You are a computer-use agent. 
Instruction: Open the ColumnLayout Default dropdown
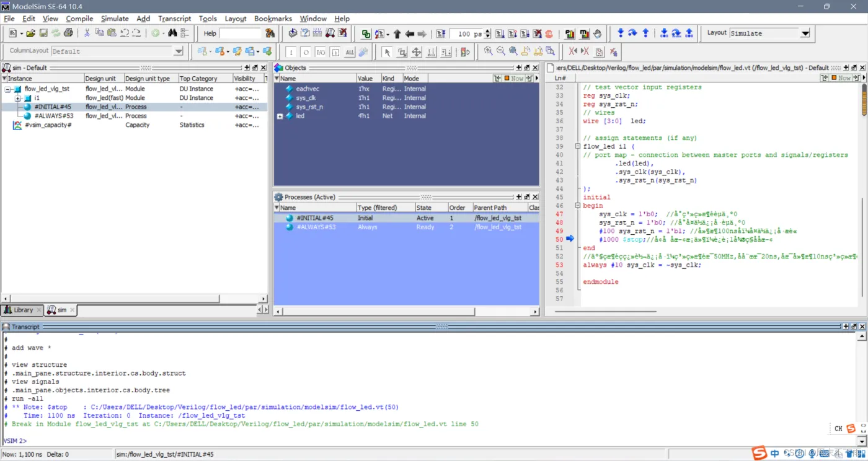point(179,51)
